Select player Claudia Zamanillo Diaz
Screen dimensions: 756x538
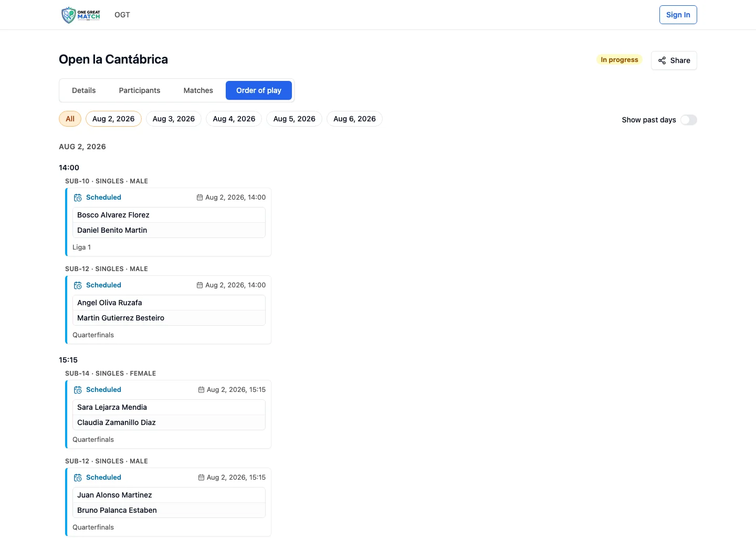[169, 422]
